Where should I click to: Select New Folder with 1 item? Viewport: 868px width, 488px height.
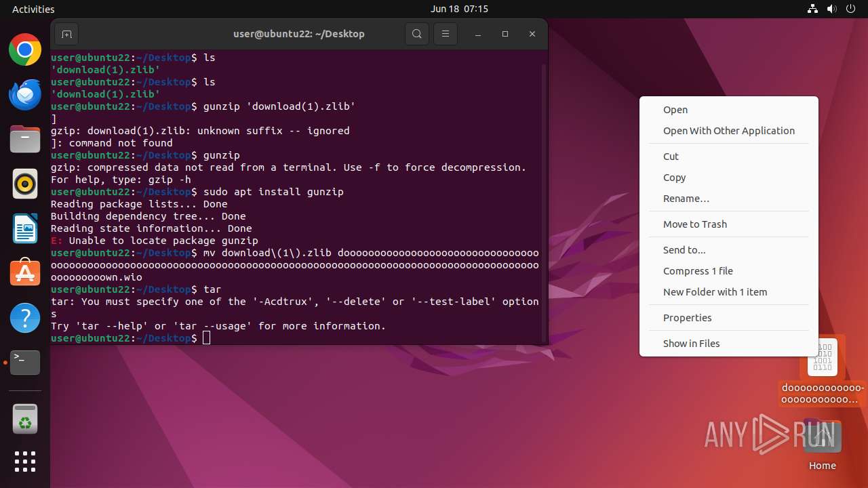tap(729, 292)
